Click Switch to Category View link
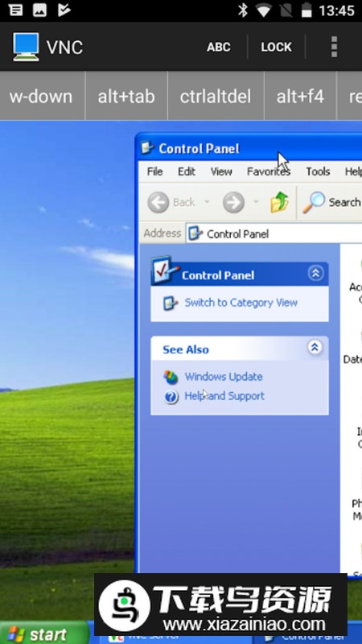The height and width of the screenshot is (644, 362). point(241,303)
